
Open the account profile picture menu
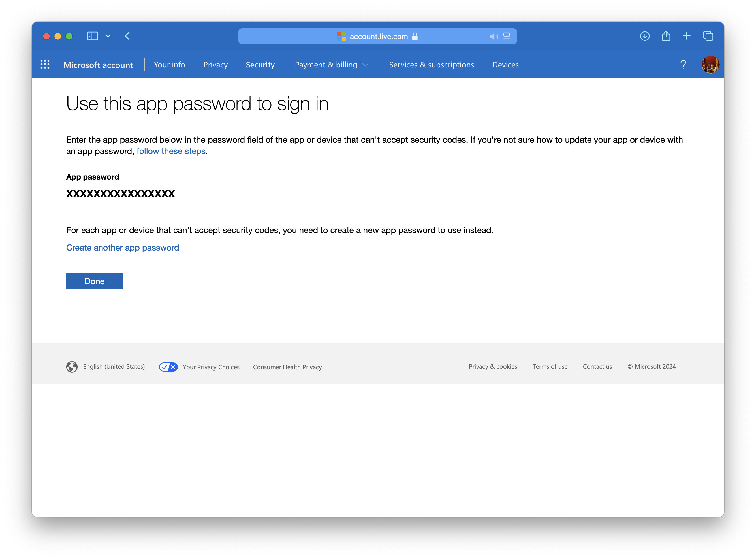[x=710, y=64]
